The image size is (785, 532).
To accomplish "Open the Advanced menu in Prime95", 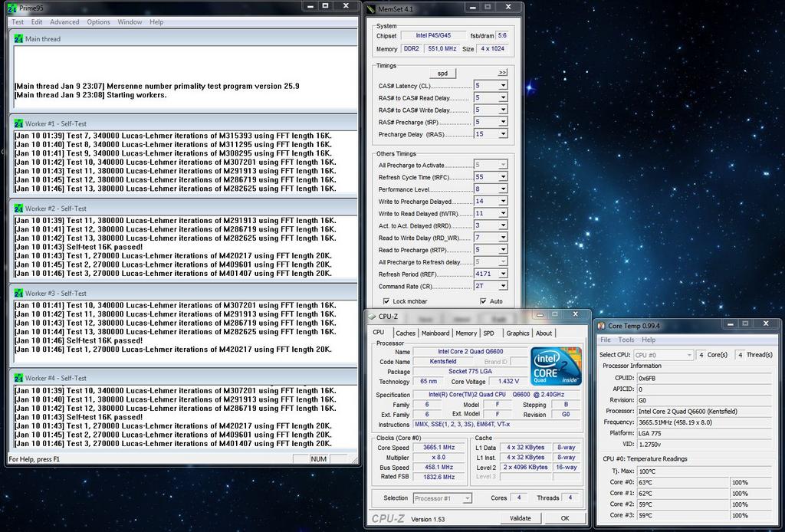I will coord(64,22).
